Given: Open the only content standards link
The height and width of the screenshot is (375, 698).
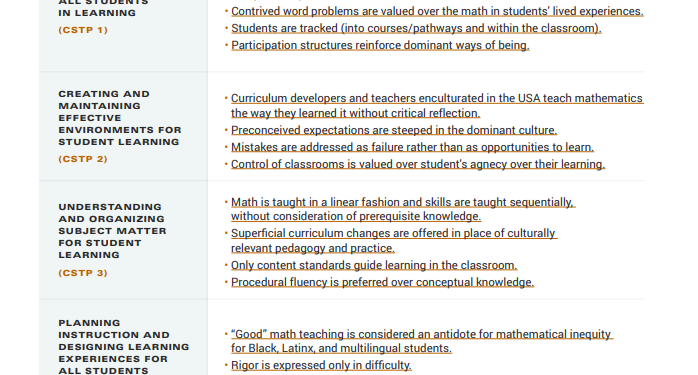Looking at the screenshot, I should click(x=374, y=265).
